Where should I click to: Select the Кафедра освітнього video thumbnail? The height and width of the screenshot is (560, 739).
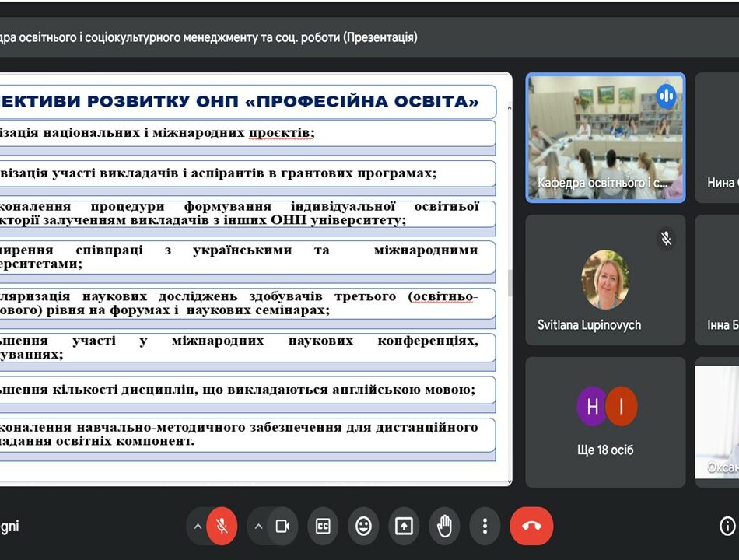605,138
